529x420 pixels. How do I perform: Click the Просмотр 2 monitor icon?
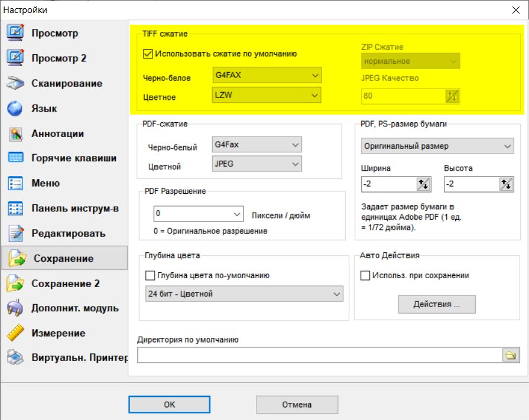[x=15, y=58]
